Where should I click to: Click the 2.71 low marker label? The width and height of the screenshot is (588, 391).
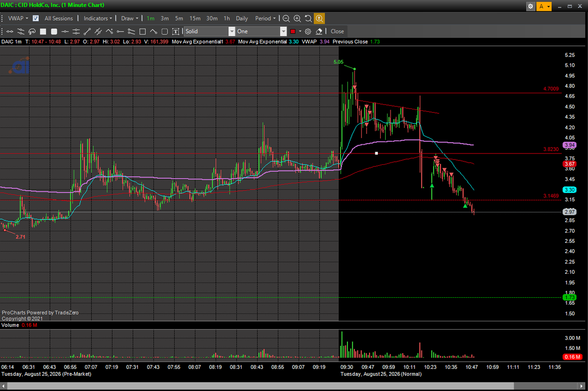[20, 237]
